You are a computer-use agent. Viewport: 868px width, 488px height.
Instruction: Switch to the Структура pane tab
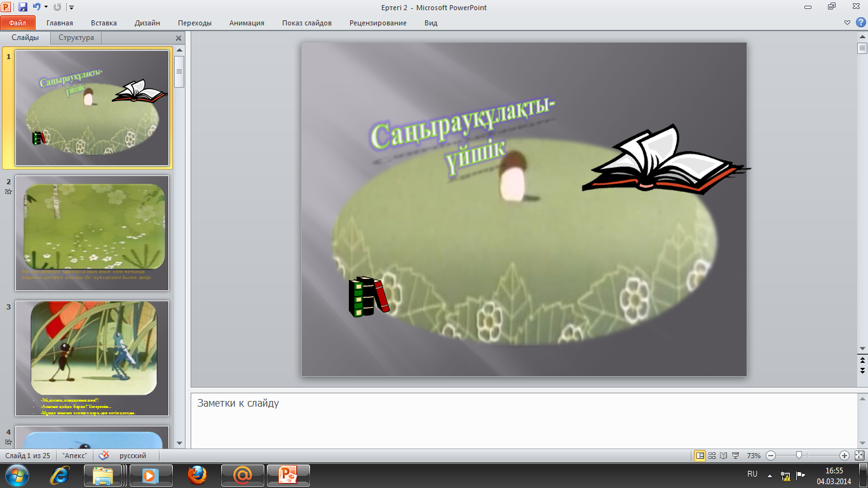pos(76,37)
